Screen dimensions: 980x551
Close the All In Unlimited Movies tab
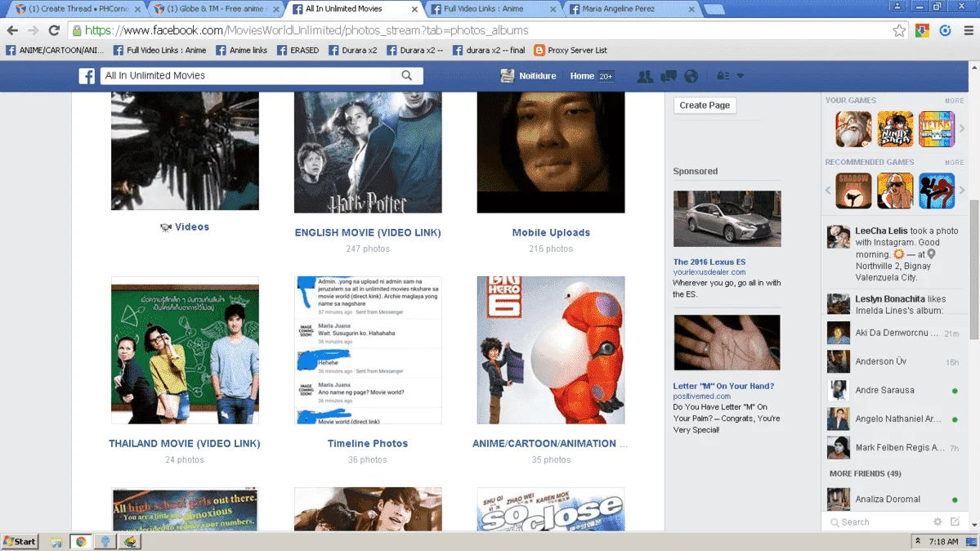click(414, 9)
